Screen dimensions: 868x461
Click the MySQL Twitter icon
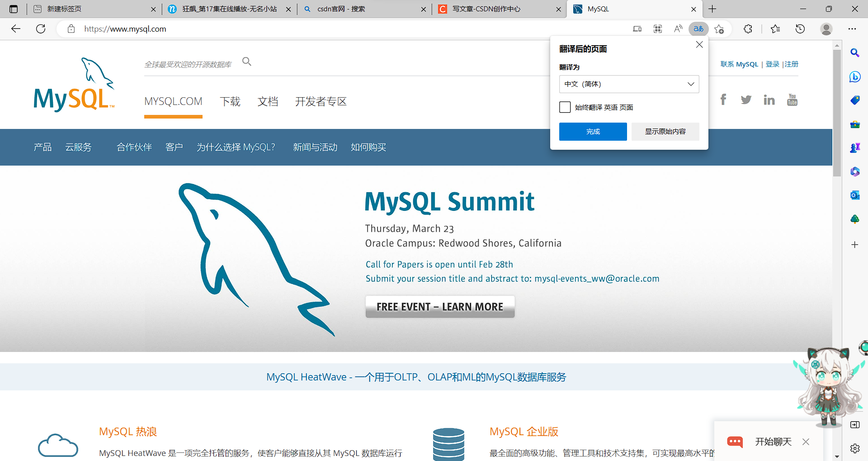tap(746, 100)
